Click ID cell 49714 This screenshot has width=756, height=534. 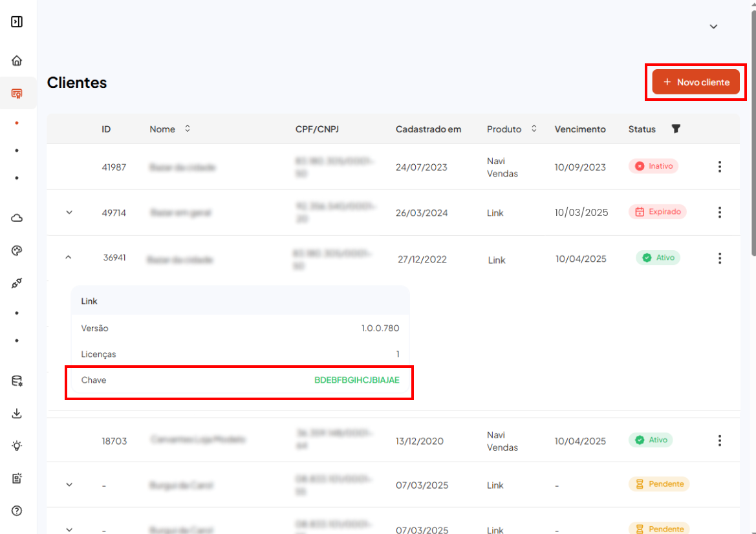114,213
